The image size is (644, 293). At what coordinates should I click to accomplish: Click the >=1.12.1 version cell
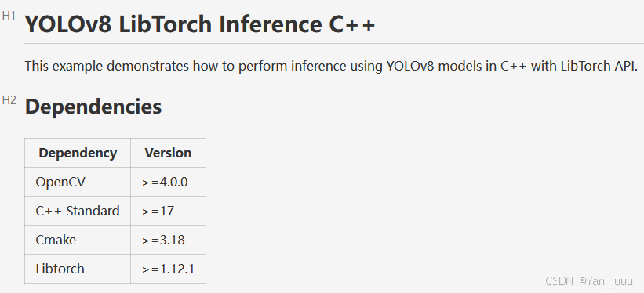[168, 269]
